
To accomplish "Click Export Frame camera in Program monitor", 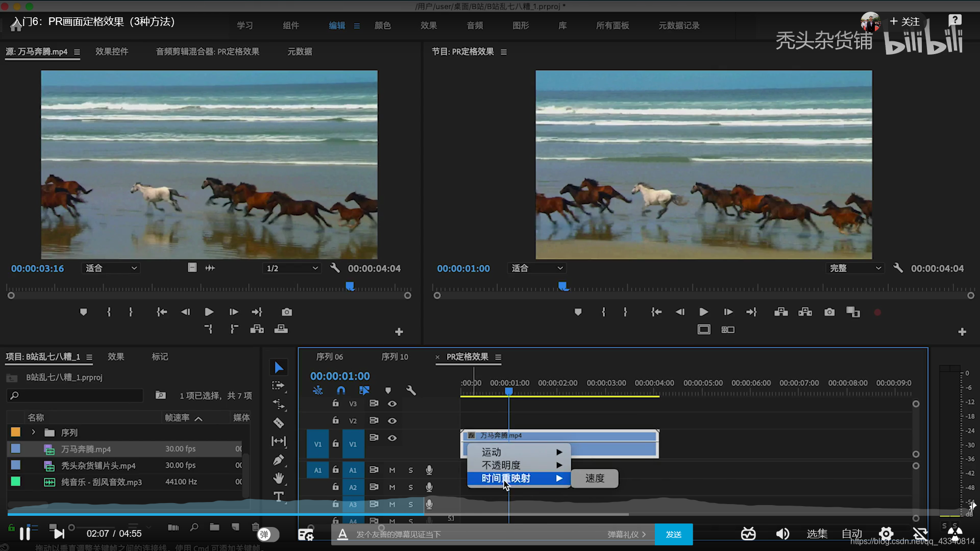I will tap(829, 312).
